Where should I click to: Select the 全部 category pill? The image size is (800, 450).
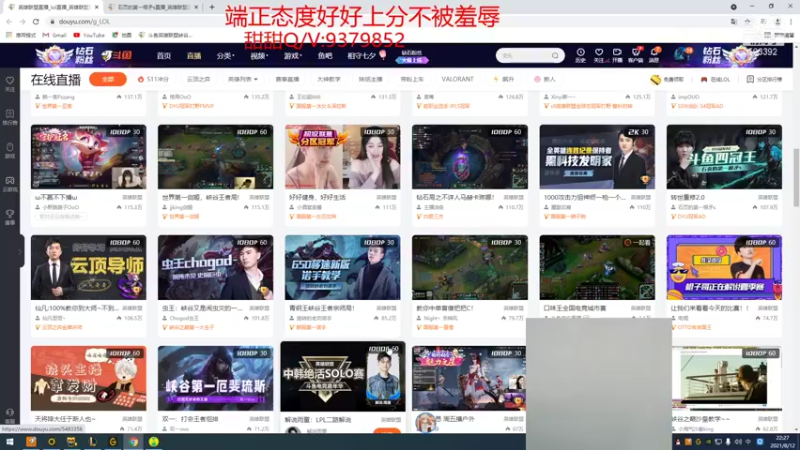(108, 79)
